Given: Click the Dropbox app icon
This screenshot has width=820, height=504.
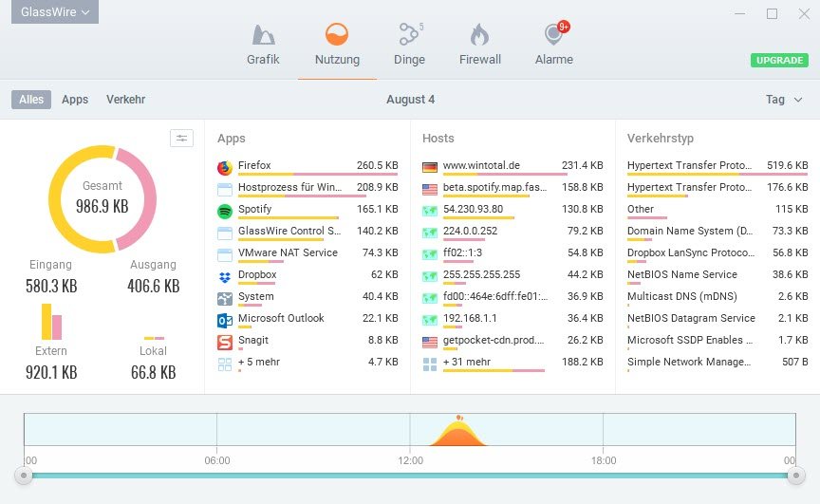Looking at the screenshot, I should click(x=225, y=276).
